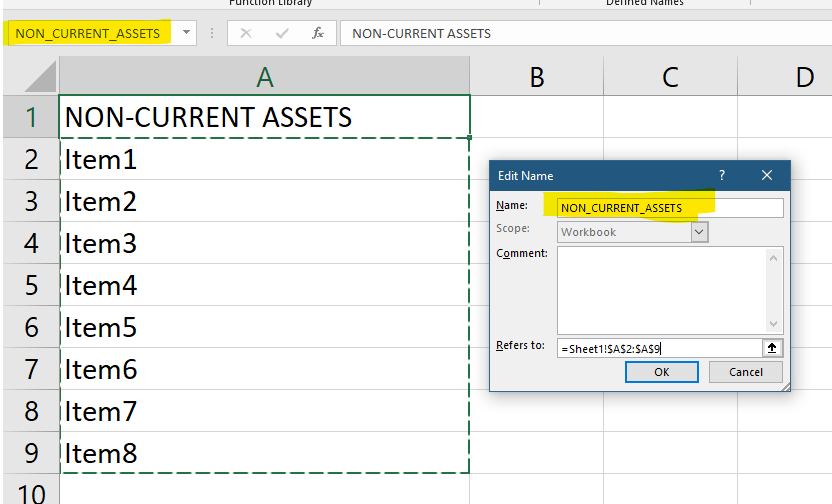Select row 7 header
Screen dimensions: 832x504
31,368
